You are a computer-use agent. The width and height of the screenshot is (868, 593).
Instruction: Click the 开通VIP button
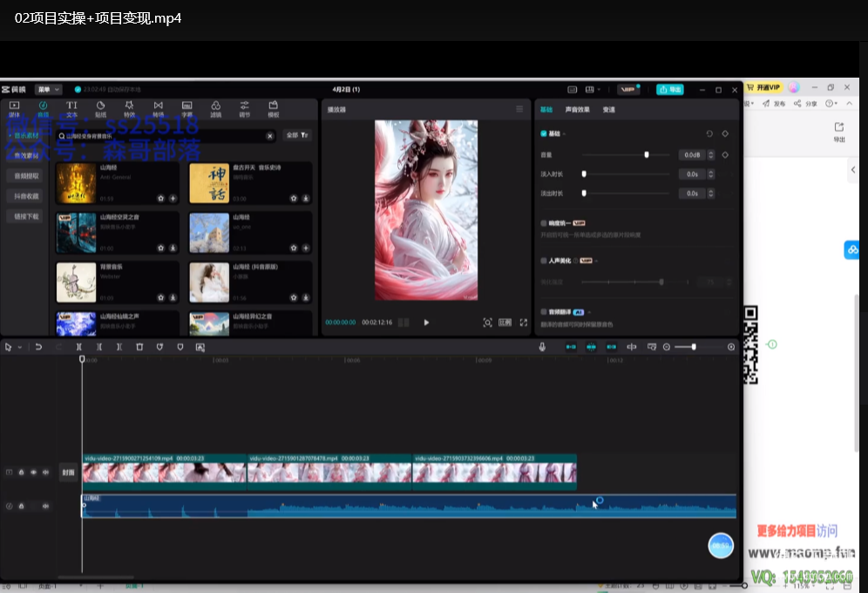click(x=763, y=87)
